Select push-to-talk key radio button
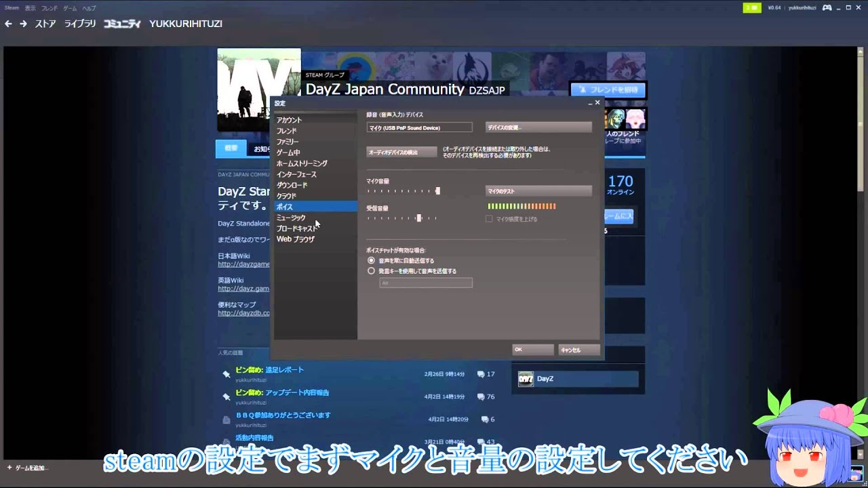Viewport: 868px width, 488px height. (x=371, y=270)
